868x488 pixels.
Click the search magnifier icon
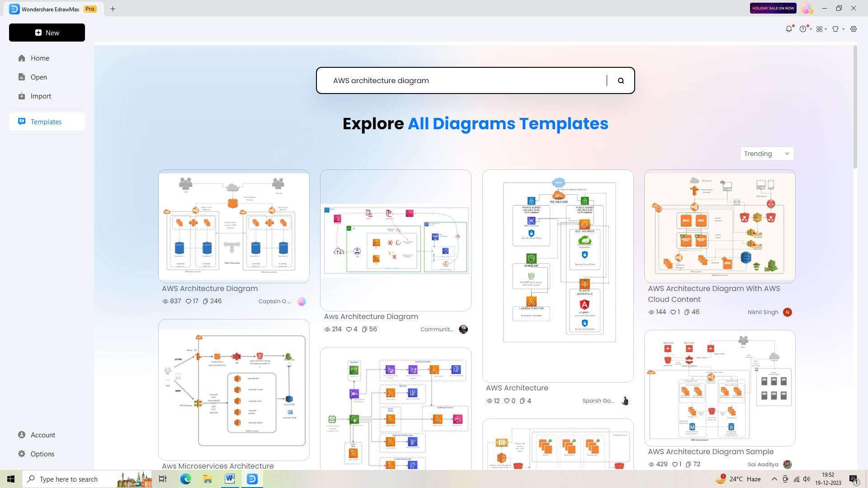click(621, 80)
